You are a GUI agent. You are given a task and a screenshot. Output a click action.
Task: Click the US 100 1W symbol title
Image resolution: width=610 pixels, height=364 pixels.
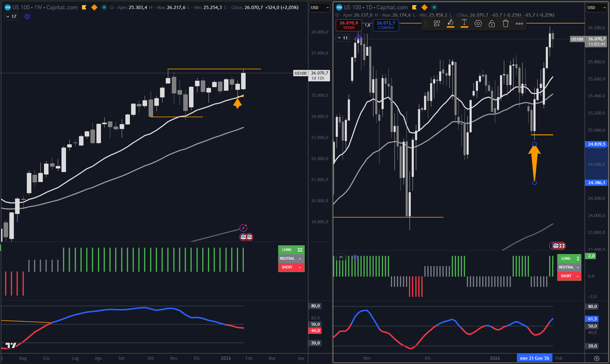(45, 7)
